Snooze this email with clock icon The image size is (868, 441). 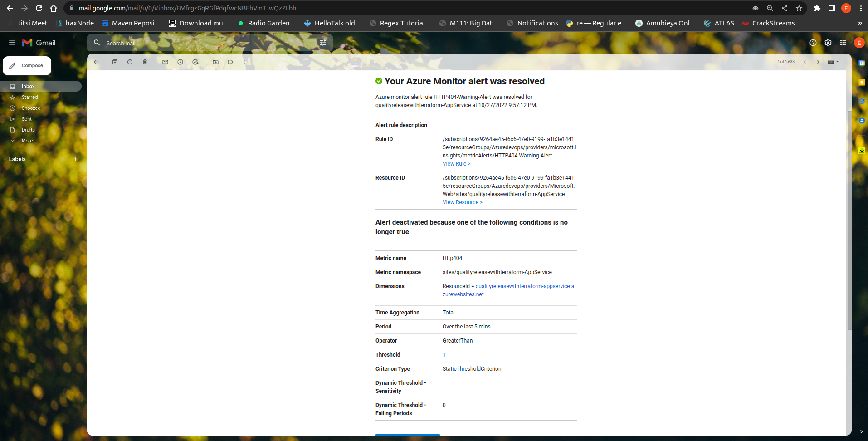pos(180,62)
